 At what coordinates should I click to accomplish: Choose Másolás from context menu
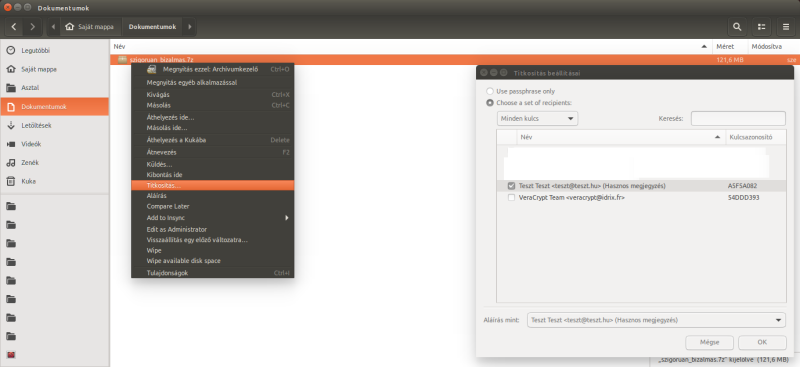(x=212, y=105)
